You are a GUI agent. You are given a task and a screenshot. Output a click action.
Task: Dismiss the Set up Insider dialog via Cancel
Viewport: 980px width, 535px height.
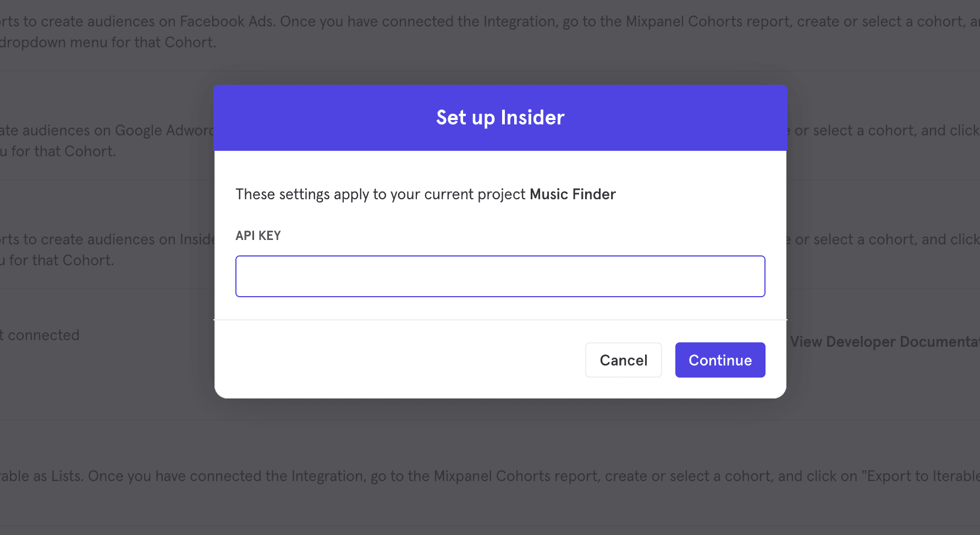pyautogui.click(x=623, y=360)
